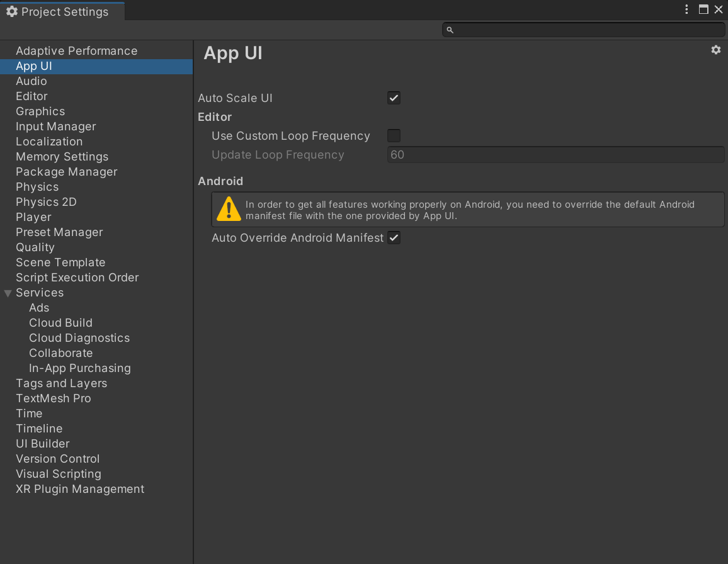Open Physics 2D settings
The height and width of the screenshot is (564, 728).
pyautogui.click(x=46, y=201)
